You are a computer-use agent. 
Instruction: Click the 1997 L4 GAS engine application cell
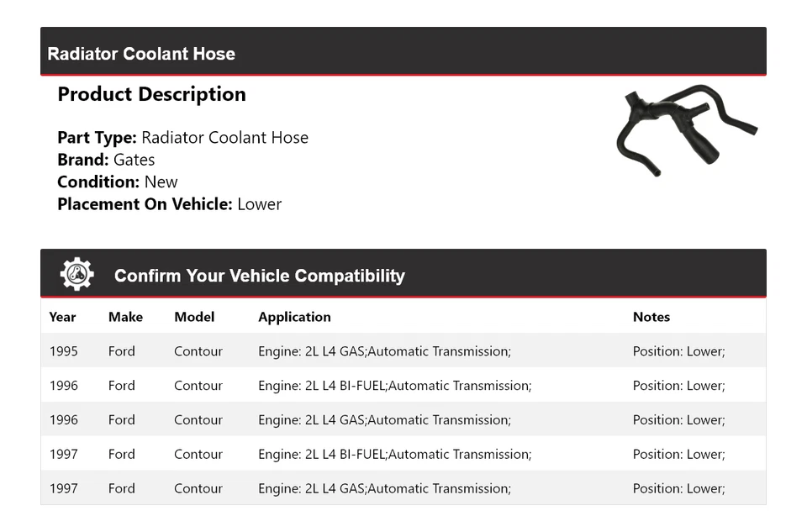point(384,488)
